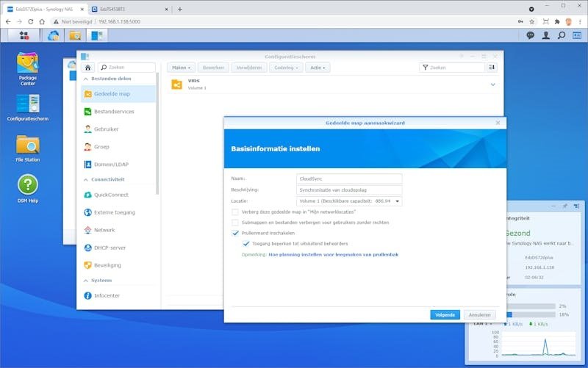The height and width of the screenshot is (368, 588).
Task: Open Netwerk settings in the sidebar
Action: [118, 230]
